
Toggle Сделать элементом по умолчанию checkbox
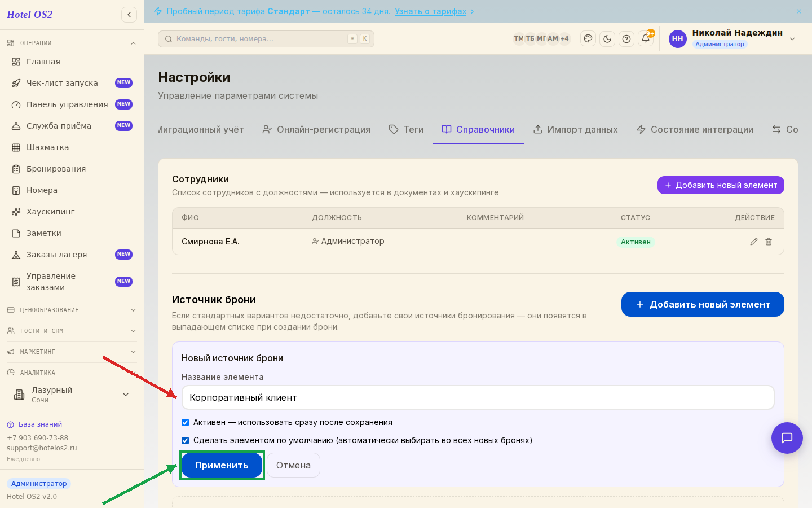pyautogui.click(x=185, y=440)
